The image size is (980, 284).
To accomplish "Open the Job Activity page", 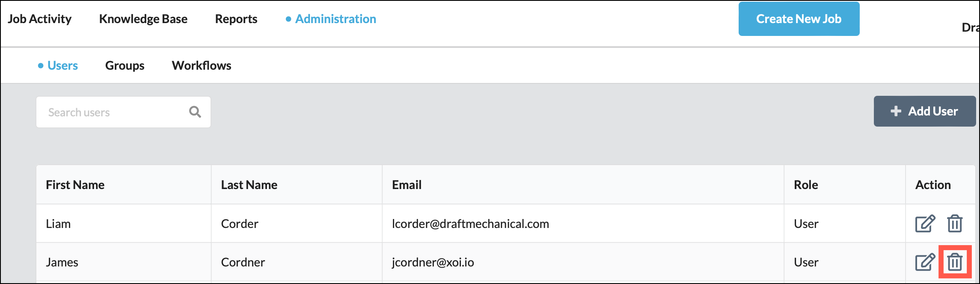I will pyautogui.click(x=39, y=19).
